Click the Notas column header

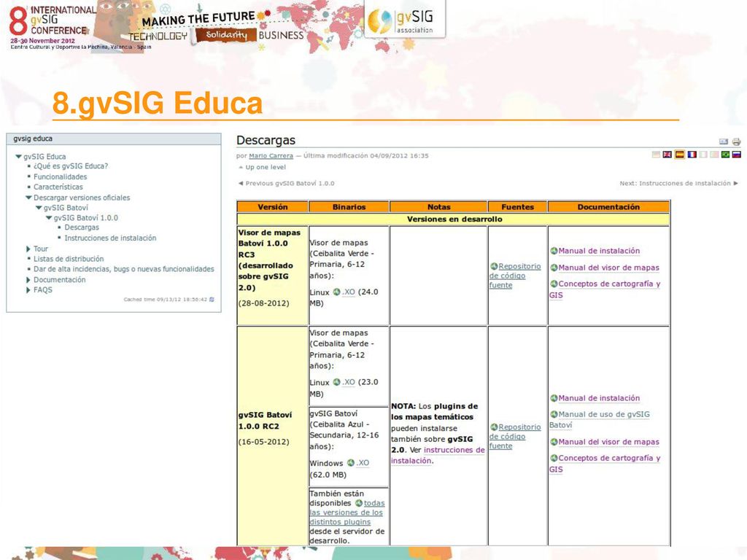point(438,206)
